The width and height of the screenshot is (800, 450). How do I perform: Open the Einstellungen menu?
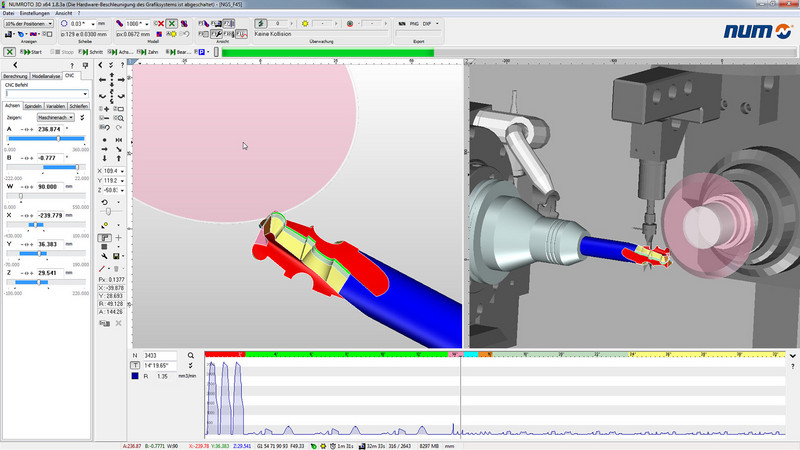coord(33,13)
